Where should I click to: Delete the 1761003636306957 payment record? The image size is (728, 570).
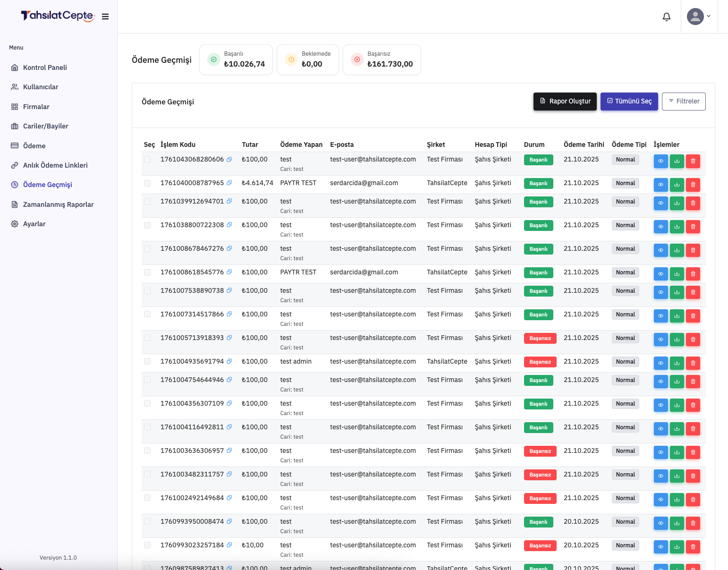tap(693, 452)
